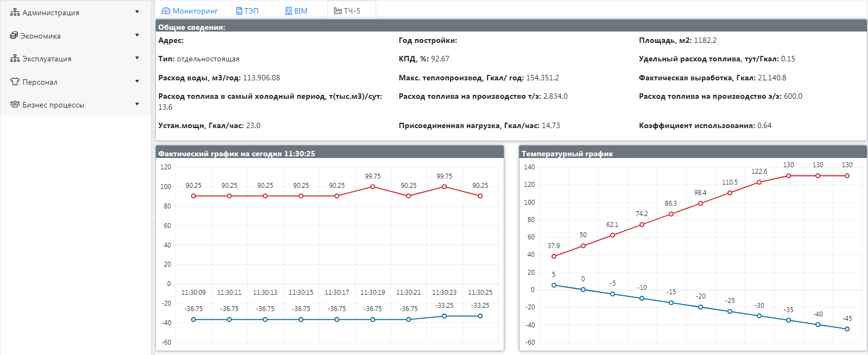Click the -36.75 blue point at 11:30:09
This screenshot has width=868, height=355.
193,320
